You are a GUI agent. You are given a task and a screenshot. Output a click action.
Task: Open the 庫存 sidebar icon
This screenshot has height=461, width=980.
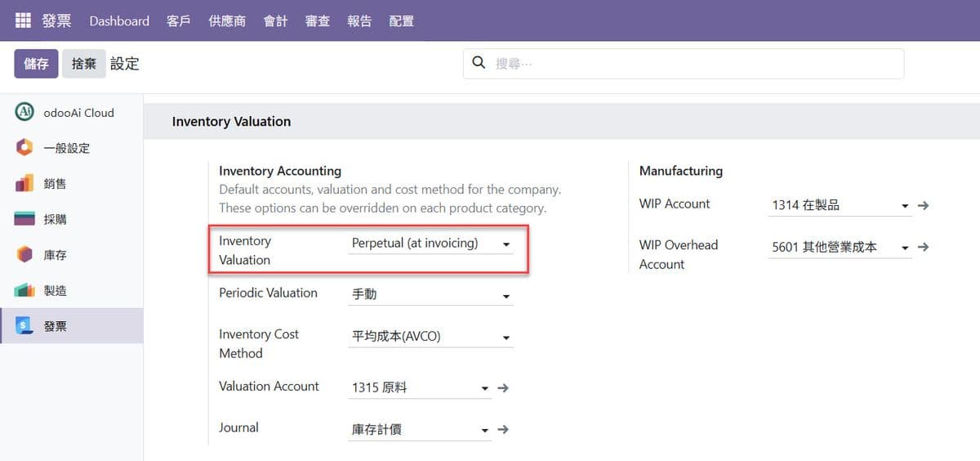coord(24,255)
